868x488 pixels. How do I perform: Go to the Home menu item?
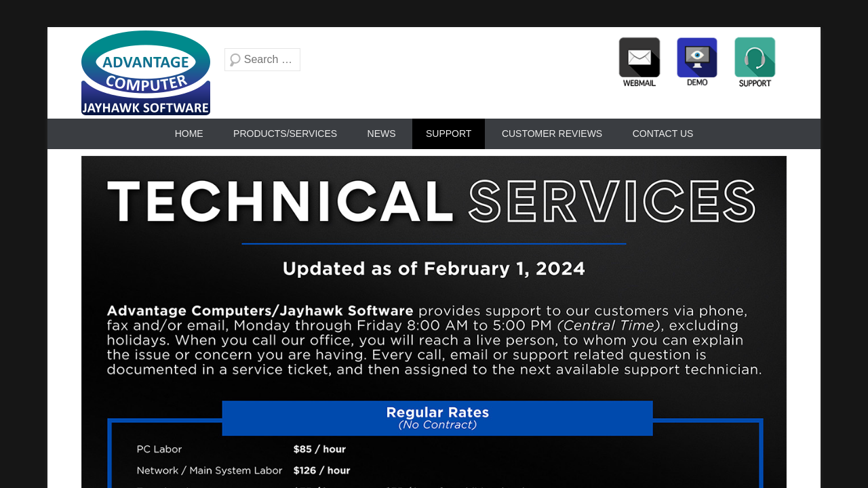[x=189, y=134]
